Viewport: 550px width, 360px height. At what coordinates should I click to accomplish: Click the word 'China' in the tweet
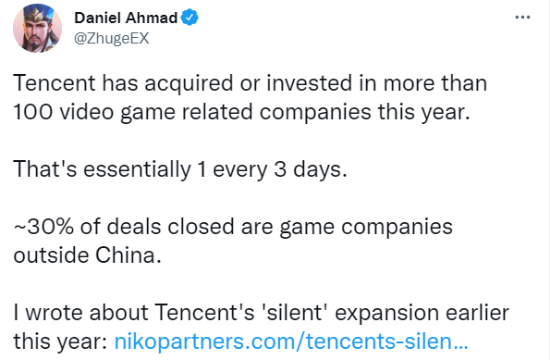coord(126,255)
